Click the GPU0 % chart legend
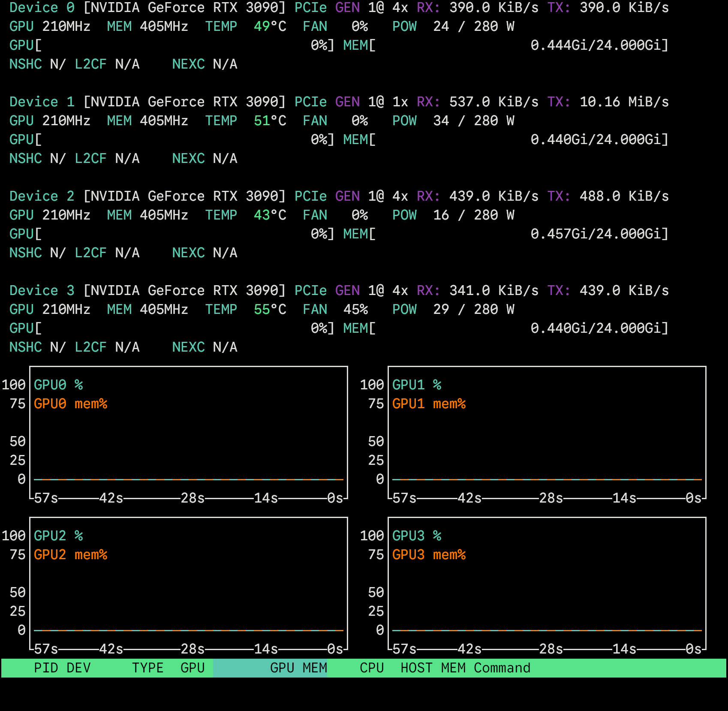The width and height of the screenshot is (728, 711). (58, 385)
